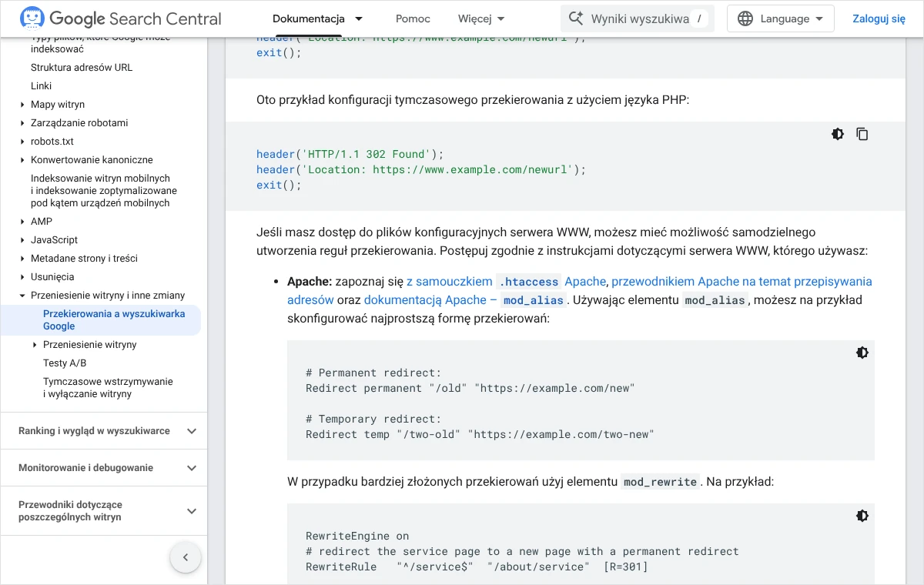Image resolution: width=924 pixels, height=585 pixels.
Task: Click the 'HTTP/1.1 302 Found' code line
Action: (x=350, y=154)
